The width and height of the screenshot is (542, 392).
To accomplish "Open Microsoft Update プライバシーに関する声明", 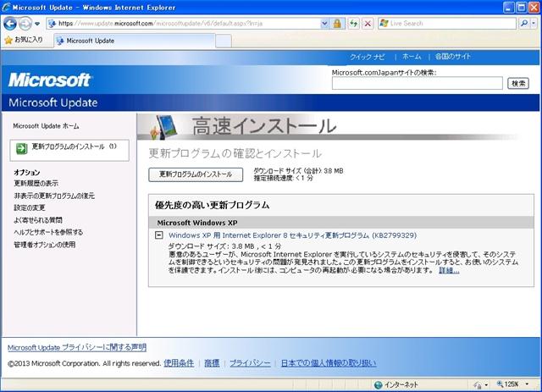I will click(77, 347).
